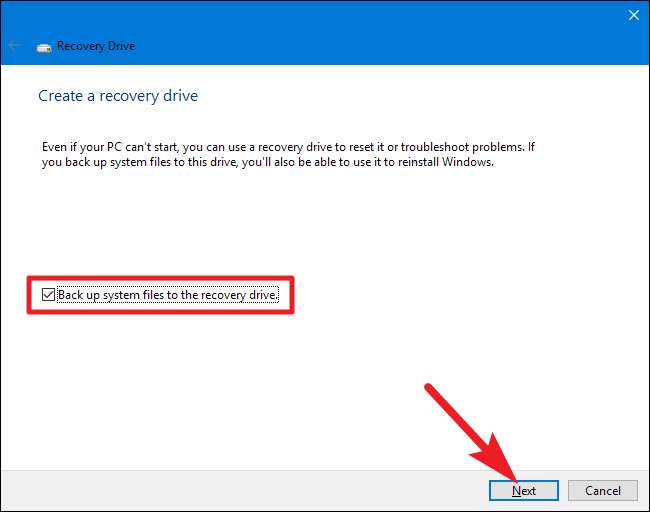650x512 pixels.
Task: Click the 'Recovery Drive' window title text
Action: point(96,46)
